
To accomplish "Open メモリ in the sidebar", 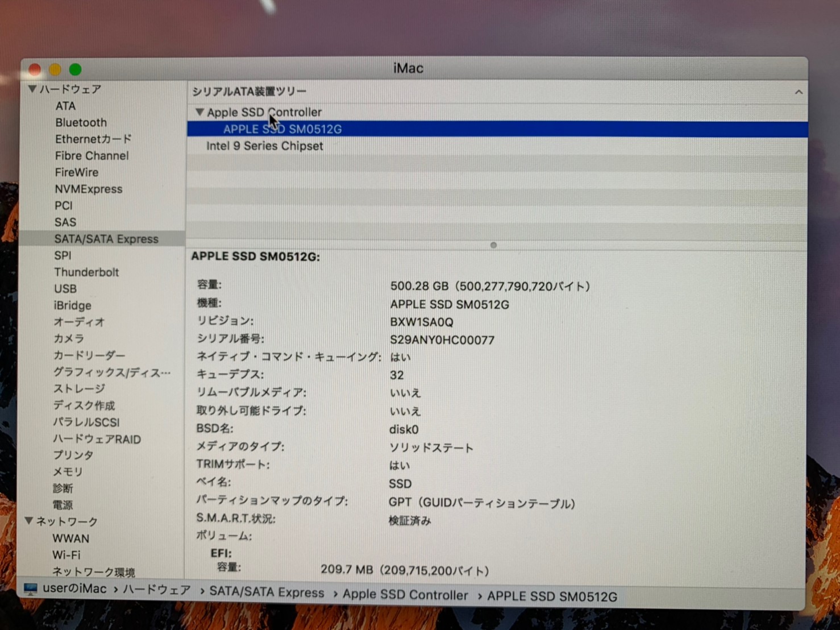I will coord(68,471).
